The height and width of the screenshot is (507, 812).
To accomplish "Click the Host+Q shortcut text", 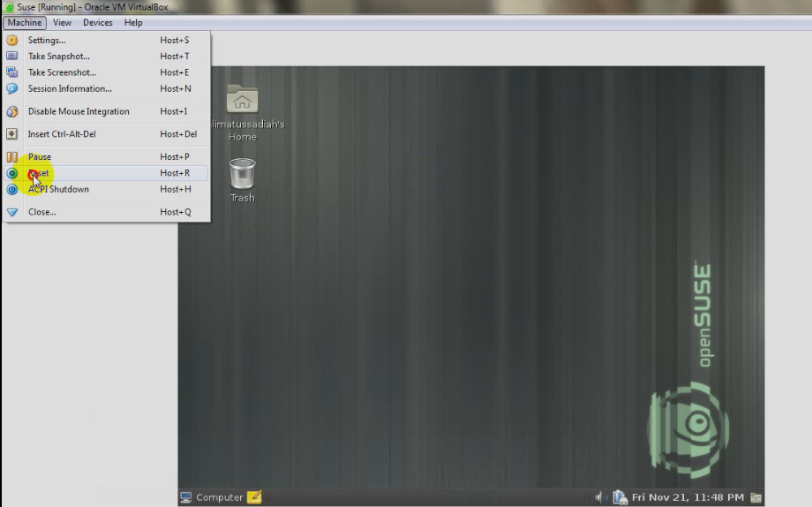I will (176, 212).
